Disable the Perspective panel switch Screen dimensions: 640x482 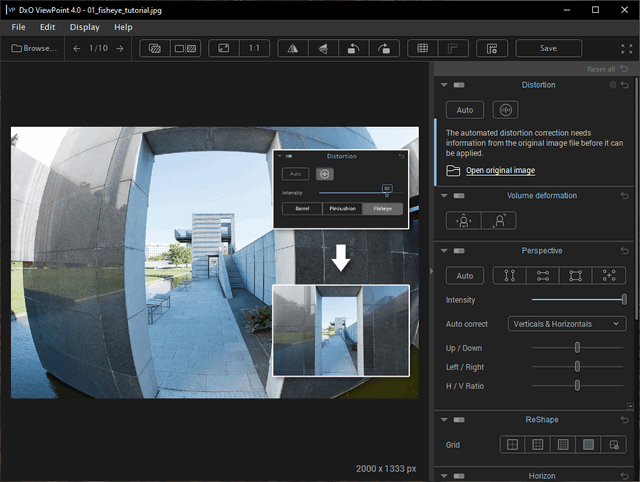click(x=459, y=250)
